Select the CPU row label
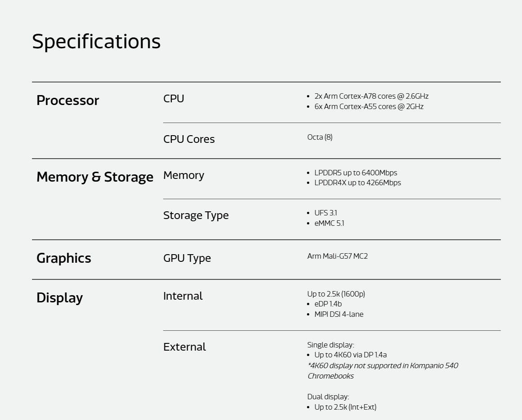The height and width of the screenshot is (420, 522). [x=174, y=99]
